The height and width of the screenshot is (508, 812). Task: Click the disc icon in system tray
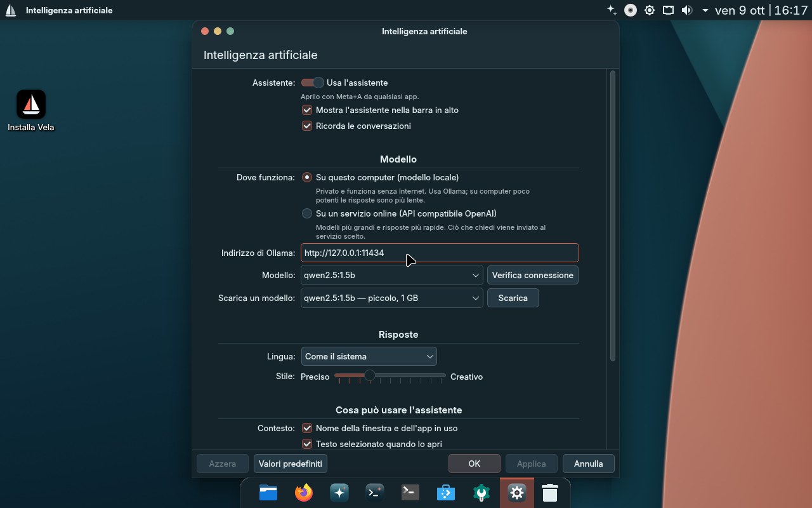[630, 10]
